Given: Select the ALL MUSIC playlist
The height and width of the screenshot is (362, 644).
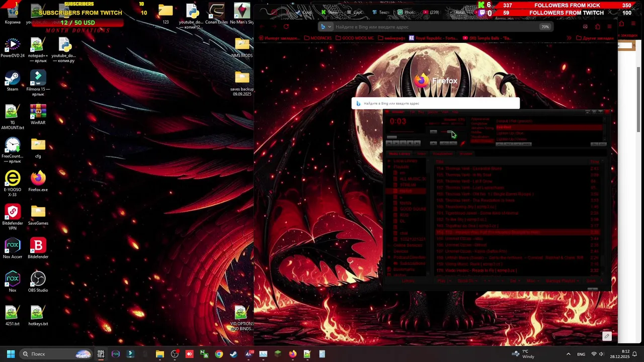Looking at the screenshot, I should coord(413,179).
